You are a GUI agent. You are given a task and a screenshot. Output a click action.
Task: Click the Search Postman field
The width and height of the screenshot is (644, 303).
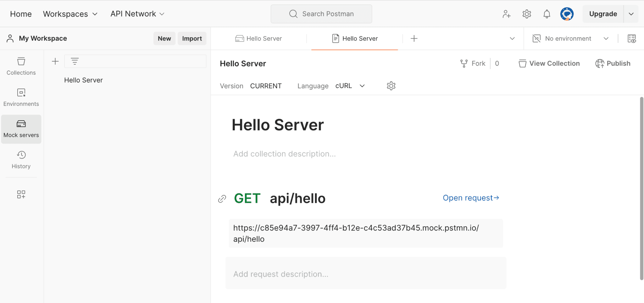point(321,14)
